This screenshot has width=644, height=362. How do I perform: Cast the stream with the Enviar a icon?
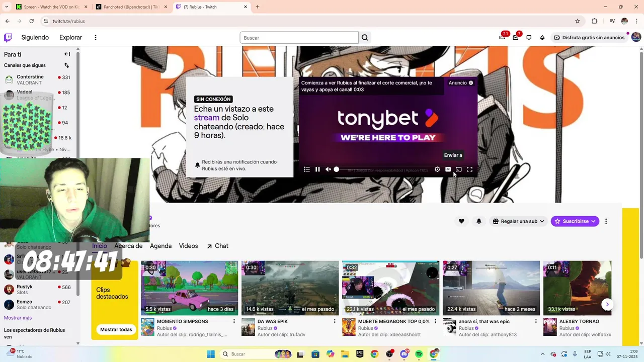pos(459,169)
